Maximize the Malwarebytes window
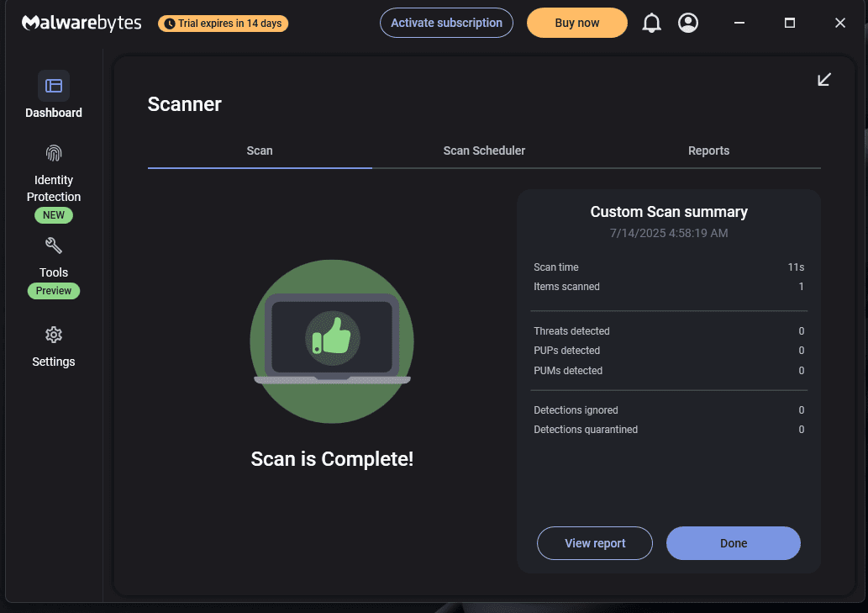The height and width of the screenshot is (613, 868). [x=790, y=23]
